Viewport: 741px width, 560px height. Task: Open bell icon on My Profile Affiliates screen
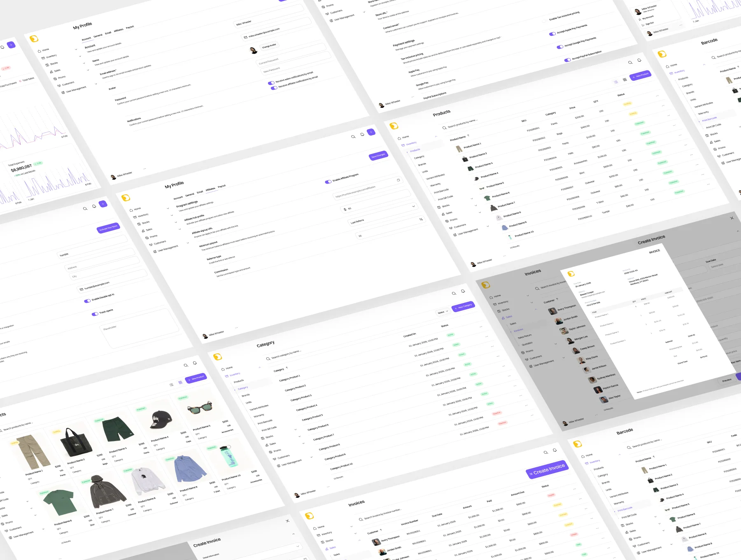362,134
